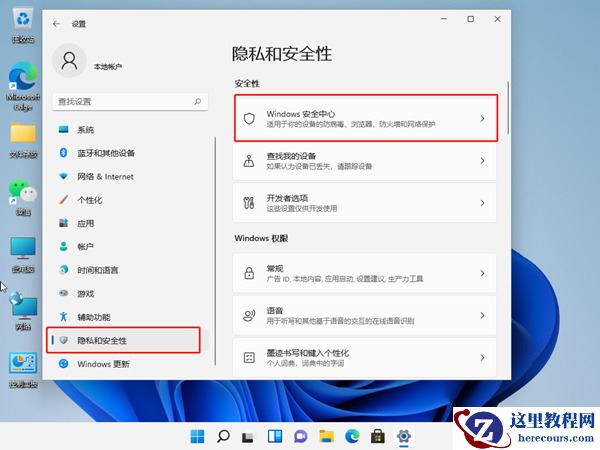Open 墨迹书写和键入个性化 entry

click(365, 357)
